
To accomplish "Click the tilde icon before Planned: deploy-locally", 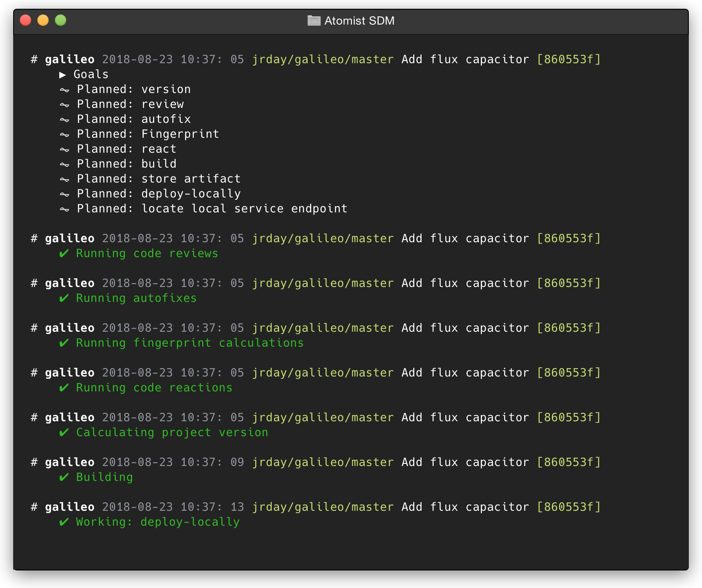I will pos(64,195).
